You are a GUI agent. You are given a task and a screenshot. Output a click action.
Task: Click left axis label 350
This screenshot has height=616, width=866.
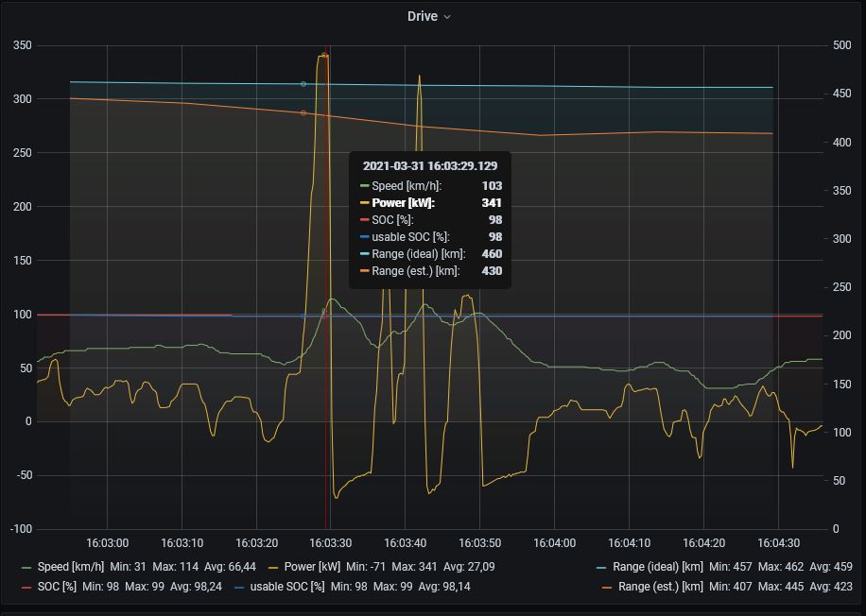click(23, 45)
